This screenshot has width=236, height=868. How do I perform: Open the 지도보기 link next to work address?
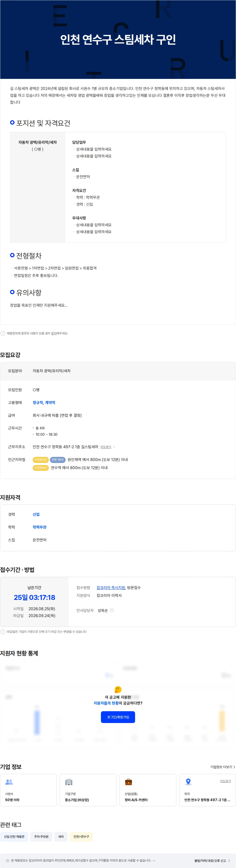coord(105,447)
